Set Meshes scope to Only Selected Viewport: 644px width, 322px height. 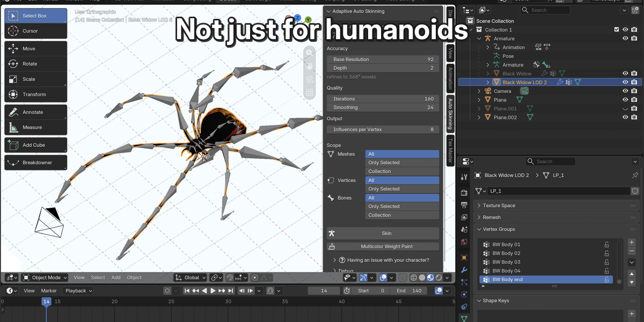(x=402, y=163)
